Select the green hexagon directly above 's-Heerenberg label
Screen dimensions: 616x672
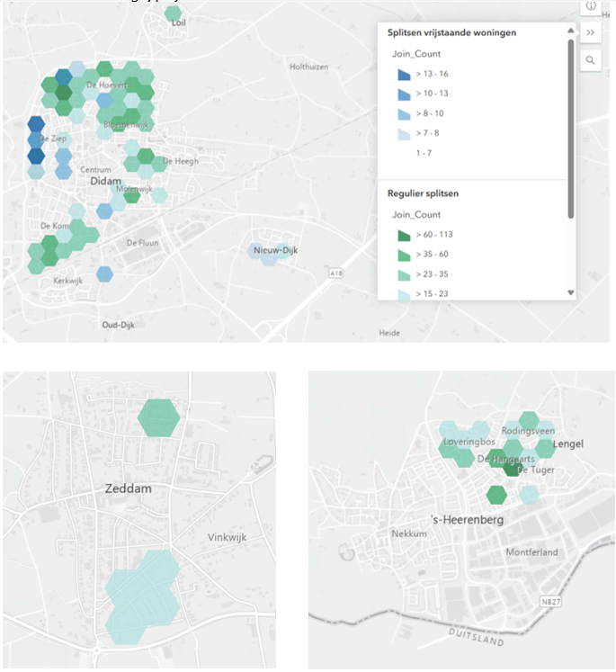click(495, 494)
